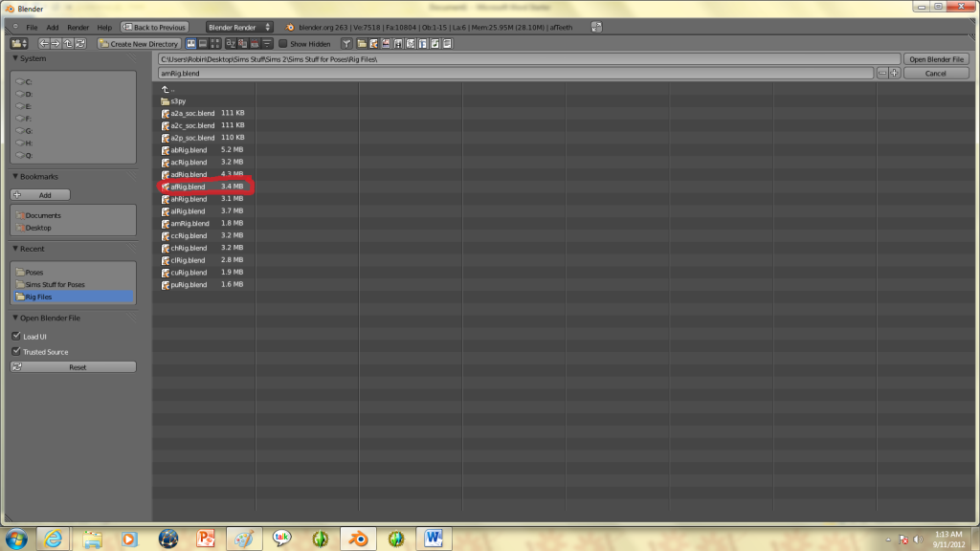980x551 pixels.
Task: Click the file name field
Action: pyautogui.click(x=516, y=73)
